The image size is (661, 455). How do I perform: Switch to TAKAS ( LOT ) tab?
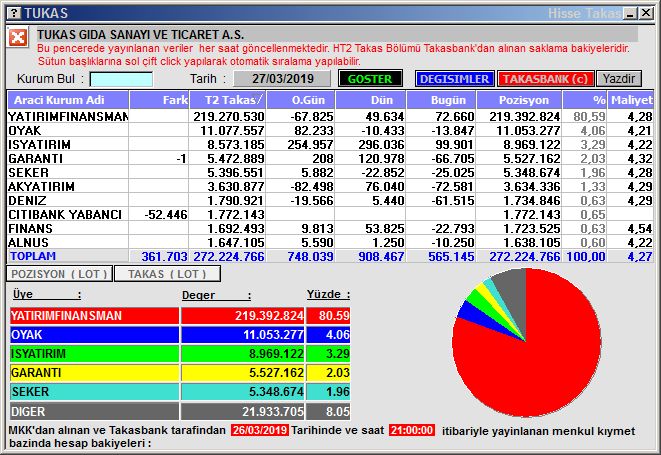tap(167, 274)
